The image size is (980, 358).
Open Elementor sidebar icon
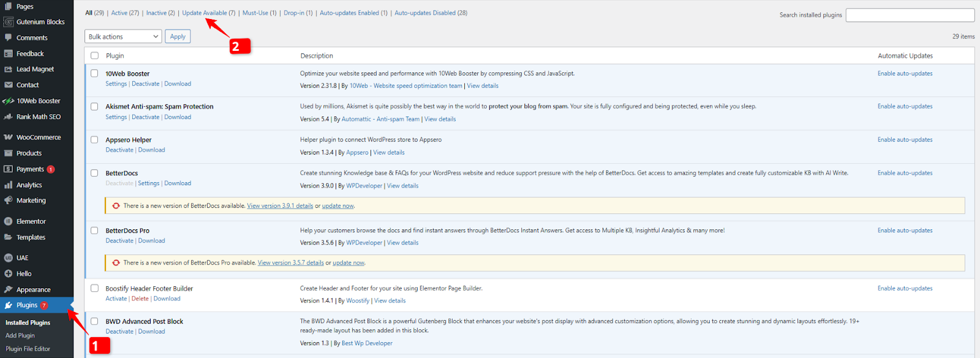(9, 221)
